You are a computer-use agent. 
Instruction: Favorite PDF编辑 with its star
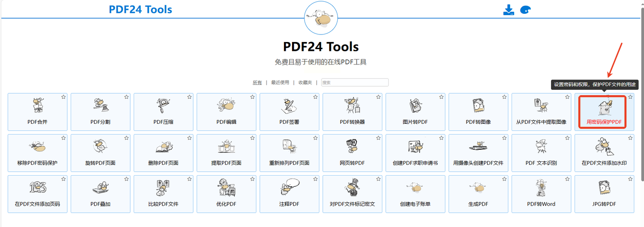click(x=253, y=97)
